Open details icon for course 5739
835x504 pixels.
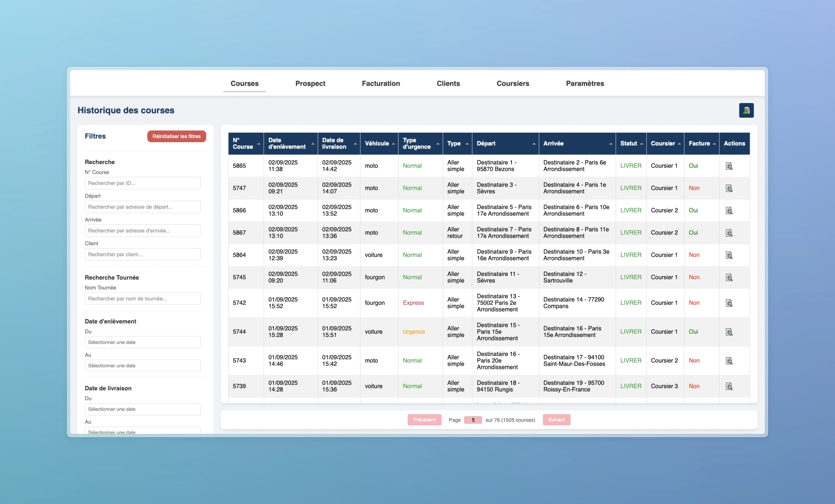[729, 386]
